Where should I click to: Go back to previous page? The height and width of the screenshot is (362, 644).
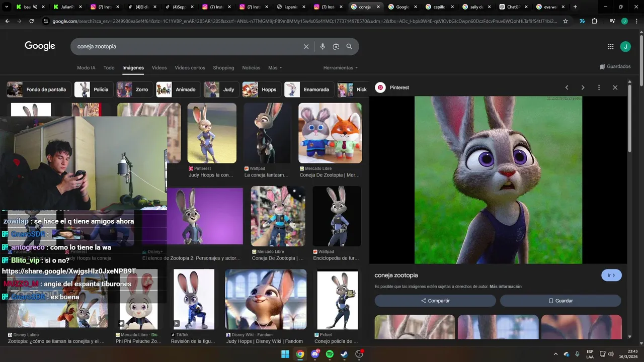click(8, 21)
